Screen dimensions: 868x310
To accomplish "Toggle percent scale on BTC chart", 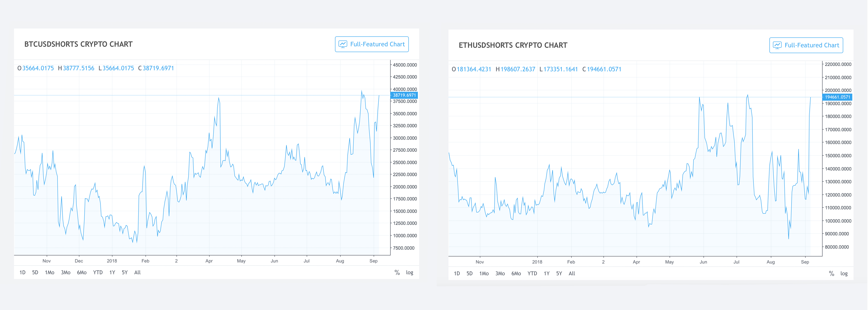I will coord(397,273).
